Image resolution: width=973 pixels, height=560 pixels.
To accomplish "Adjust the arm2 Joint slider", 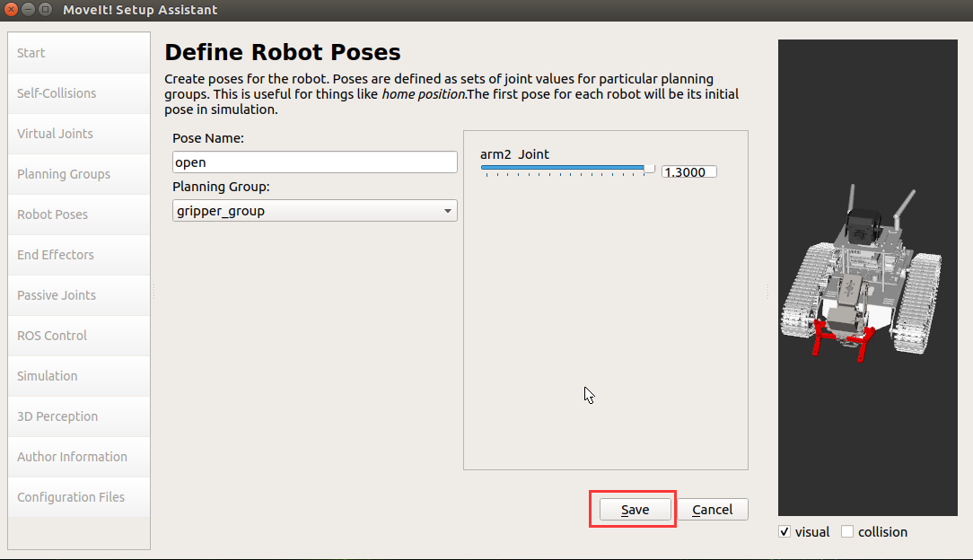I will tap(568, 170).
